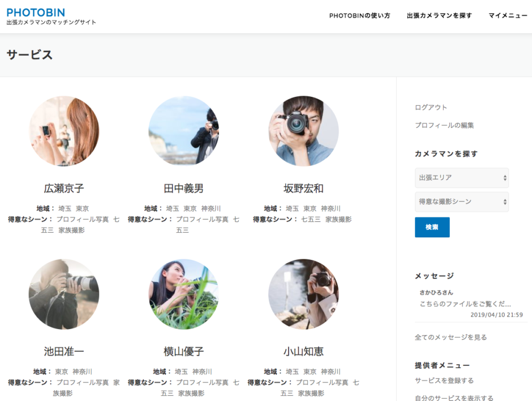Open 自分のサービスを表示する link
The image size is (532, 401).
click(x=454, y=398)
